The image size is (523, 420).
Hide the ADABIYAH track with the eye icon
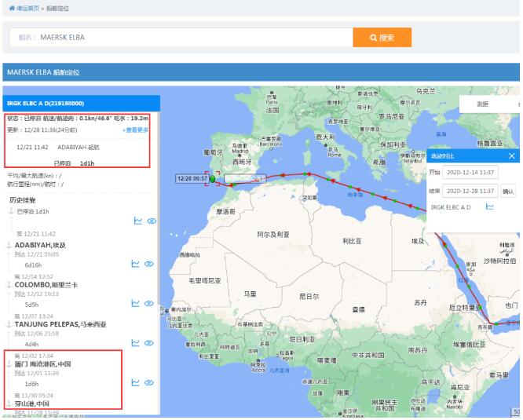(x=148, y=264)
